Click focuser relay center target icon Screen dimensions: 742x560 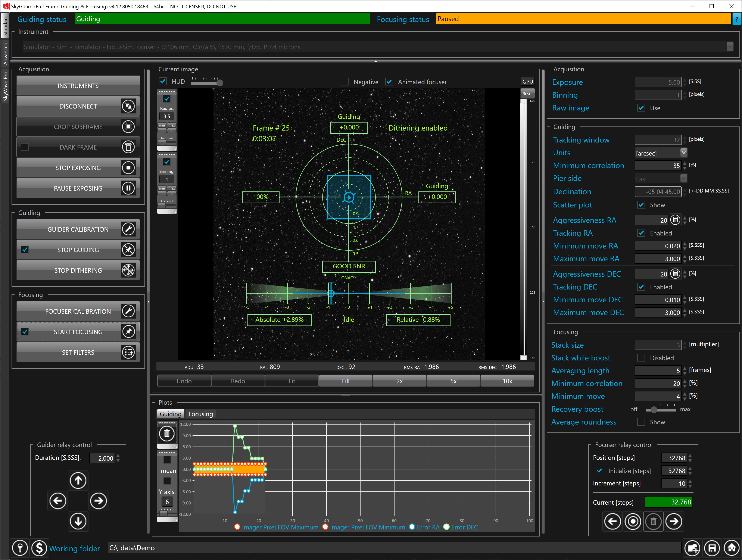[x=633, y=522]
